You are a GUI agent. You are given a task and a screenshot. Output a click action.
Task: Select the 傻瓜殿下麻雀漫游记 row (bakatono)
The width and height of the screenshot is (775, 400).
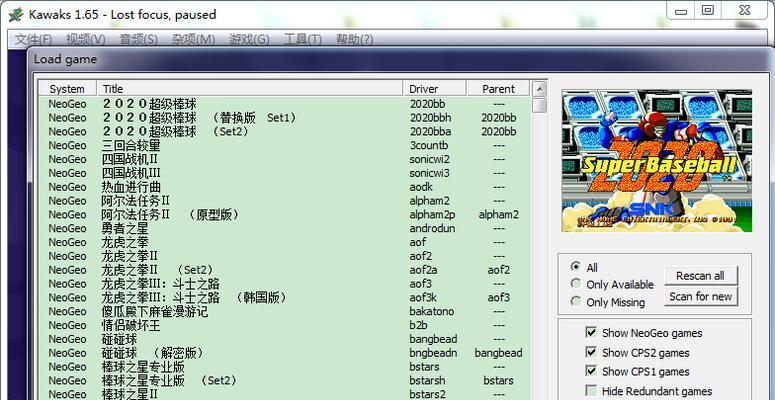click(x=284, y=311)
